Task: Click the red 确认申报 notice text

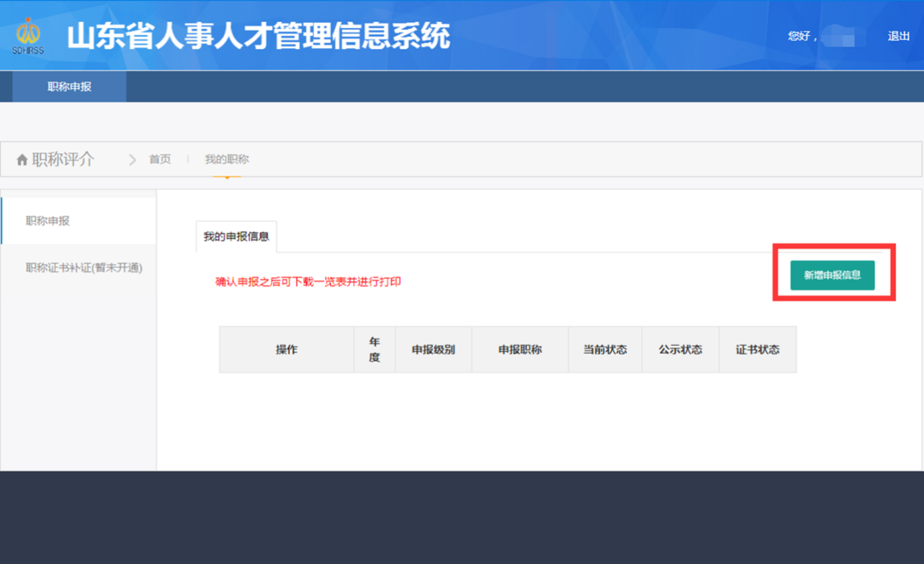Action: click(308, 282)
